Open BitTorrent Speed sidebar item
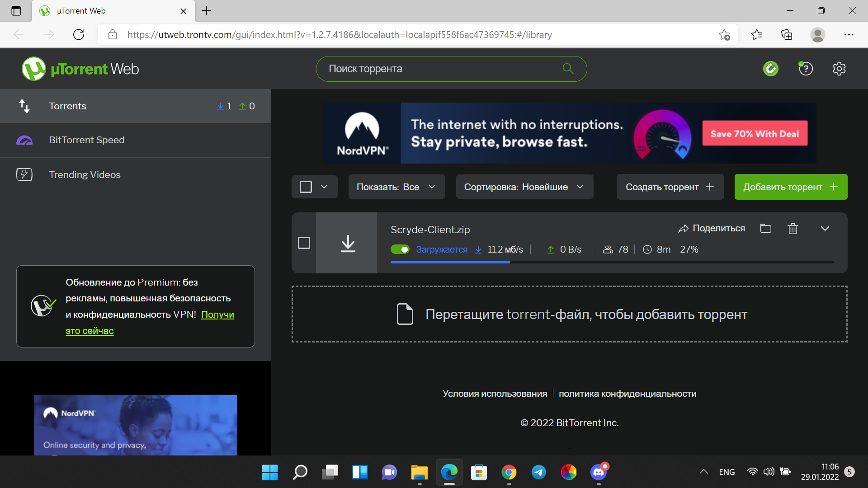Image resolution: width=868 pixels, height=488 pixels. 87,140
